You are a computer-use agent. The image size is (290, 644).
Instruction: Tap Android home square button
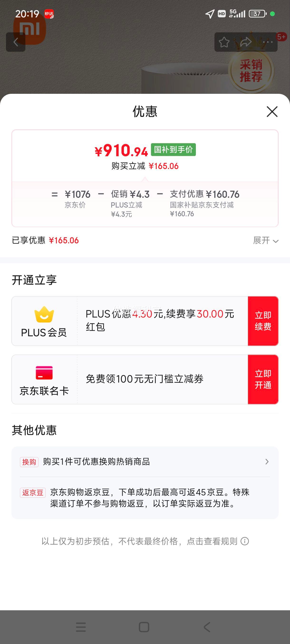(144, 627)
